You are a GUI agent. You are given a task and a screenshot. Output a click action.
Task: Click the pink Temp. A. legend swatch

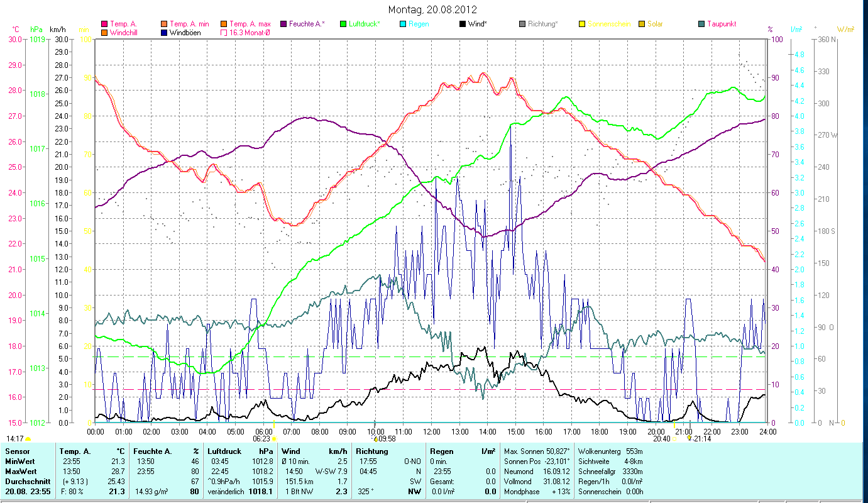[104, 24]
